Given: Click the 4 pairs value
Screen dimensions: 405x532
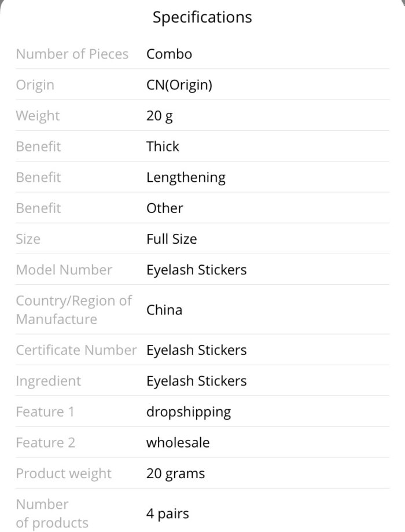Looking at the screenshot, I should tap(168, 513).
